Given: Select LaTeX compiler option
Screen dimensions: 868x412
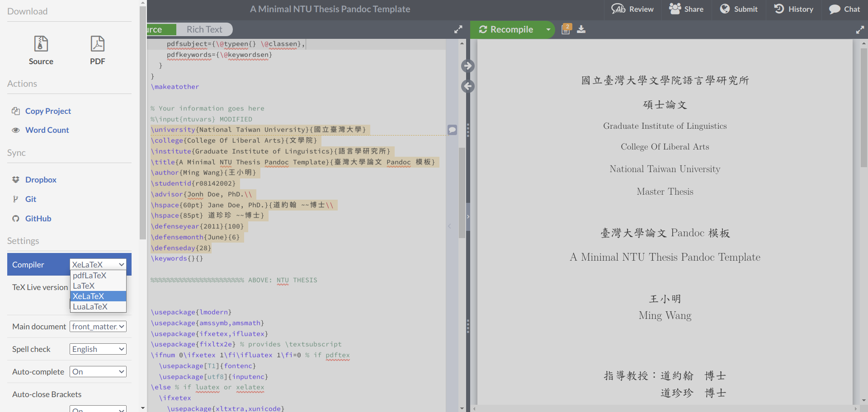Looking at the screenshot, I should (98, 286).
